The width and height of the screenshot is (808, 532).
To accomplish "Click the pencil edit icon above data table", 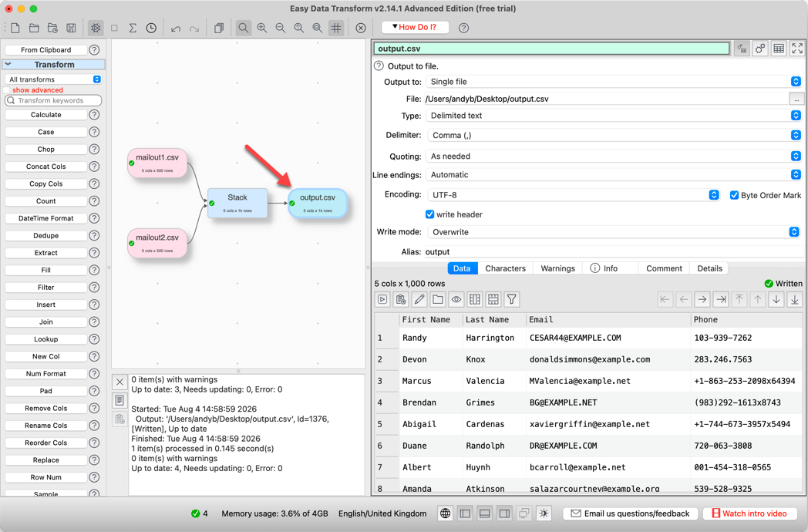I will click(x=419, y=299).
